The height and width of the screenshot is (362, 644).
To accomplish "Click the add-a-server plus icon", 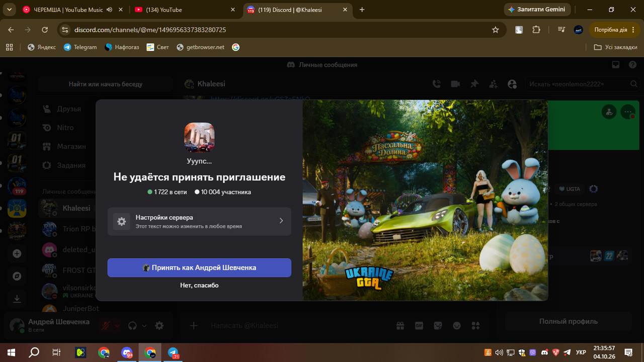I will (x=17, y=253).
